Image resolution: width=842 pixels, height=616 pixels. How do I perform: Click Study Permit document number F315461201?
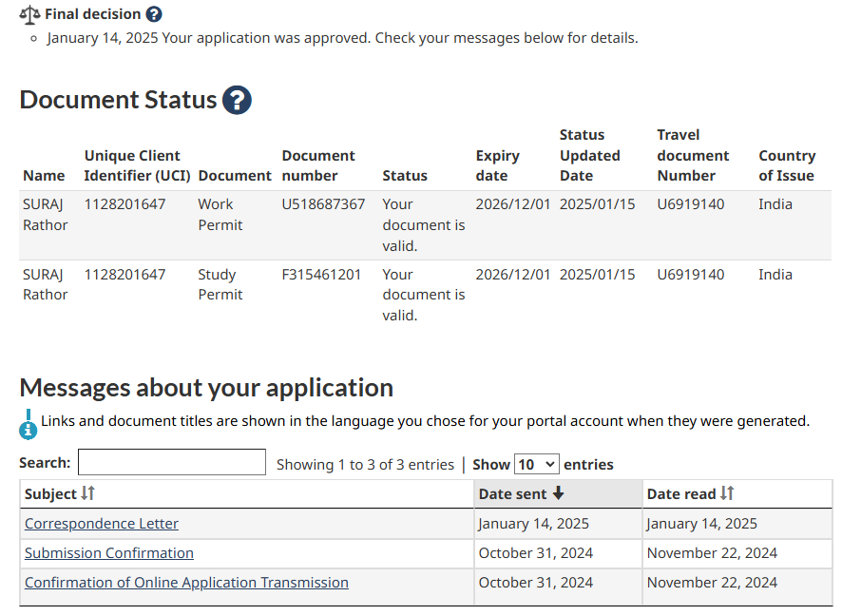tap(321, 275)
